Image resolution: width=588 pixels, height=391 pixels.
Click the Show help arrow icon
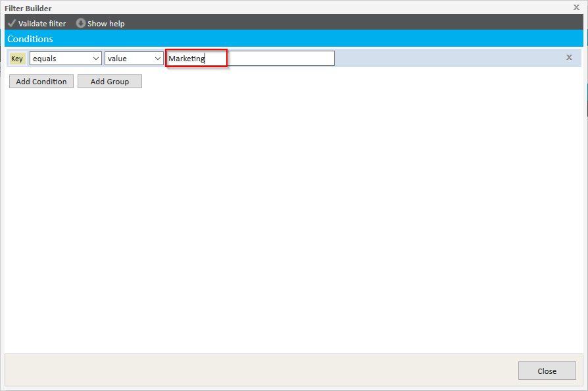tap(81, 23)
